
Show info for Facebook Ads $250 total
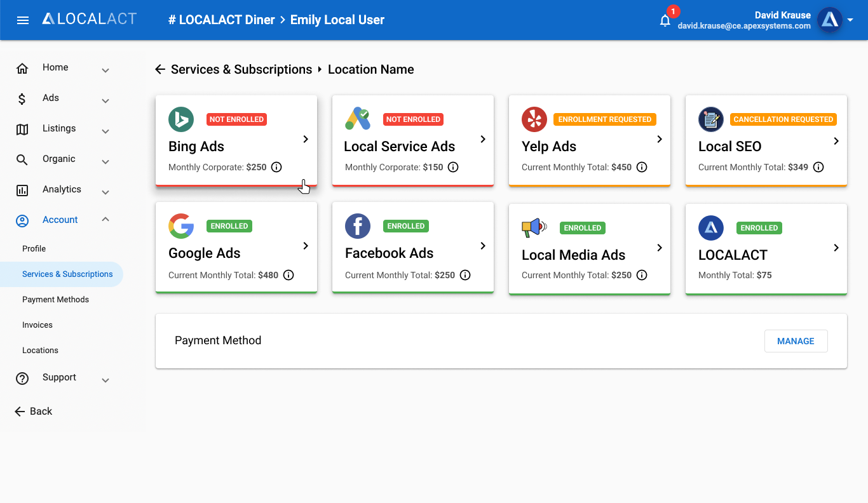pos(465,275)
